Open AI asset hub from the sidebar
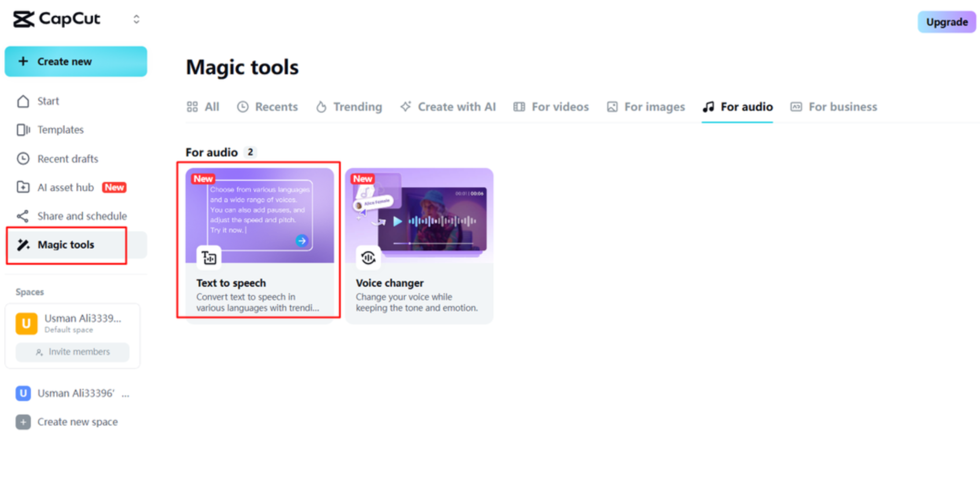The image size is (980, 503). (x=23, y=187)
